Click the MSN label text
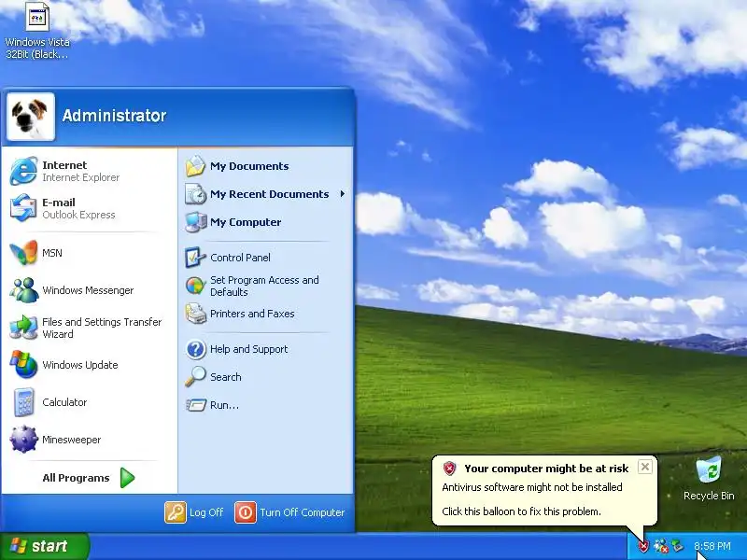Image resolution: width=747 pixels, height=560 pixels. pos(52,253)
